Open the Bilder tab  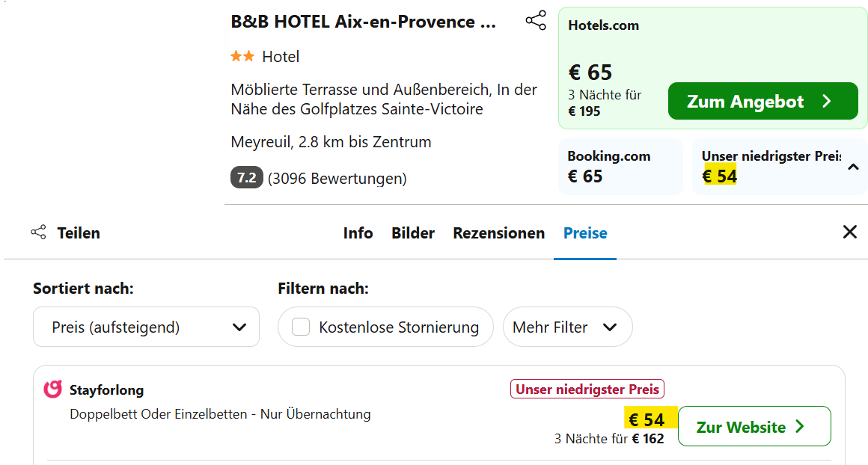tap(413, 233)
